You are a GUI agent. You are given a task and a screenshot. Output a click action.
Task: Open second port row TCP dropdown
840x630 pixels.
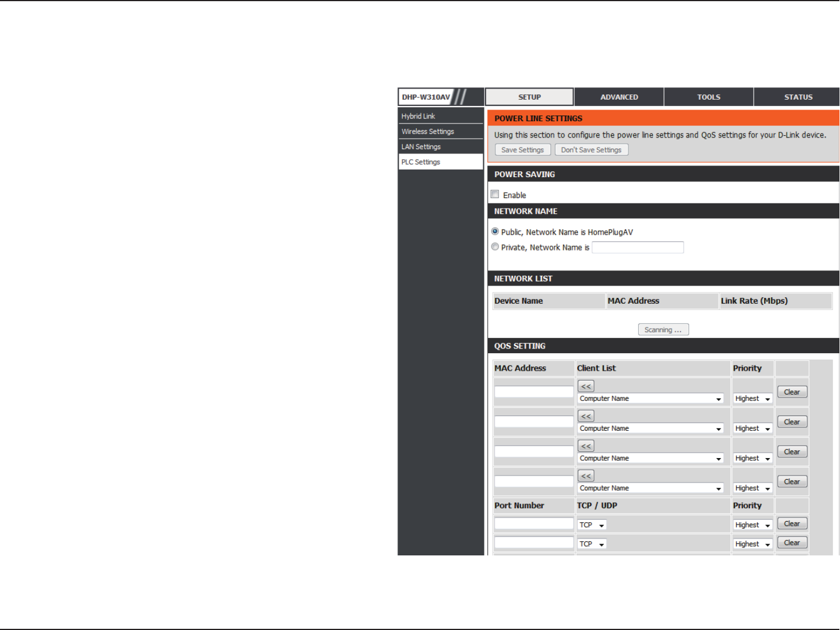pos(592,544)
